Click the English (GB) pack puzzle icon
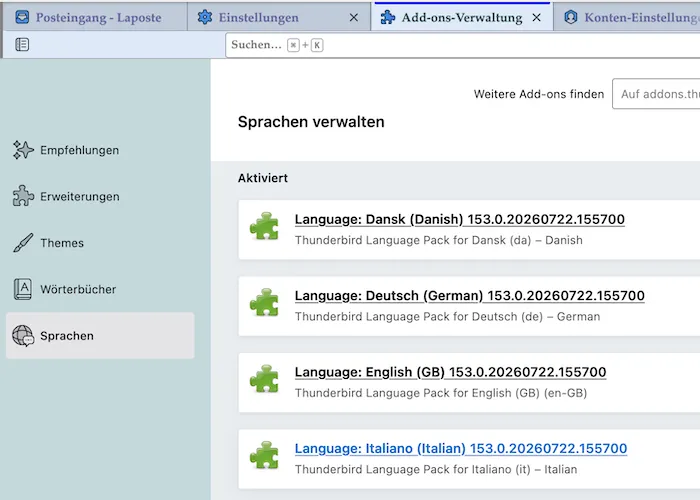The image size is (700, 500). [264, 379]
